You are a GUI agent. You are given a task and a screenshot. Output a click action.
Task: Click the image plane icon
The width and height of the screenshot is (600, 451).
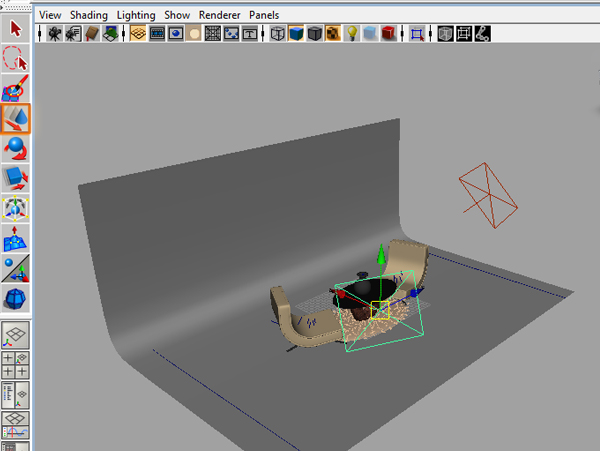tap(111, 34)
